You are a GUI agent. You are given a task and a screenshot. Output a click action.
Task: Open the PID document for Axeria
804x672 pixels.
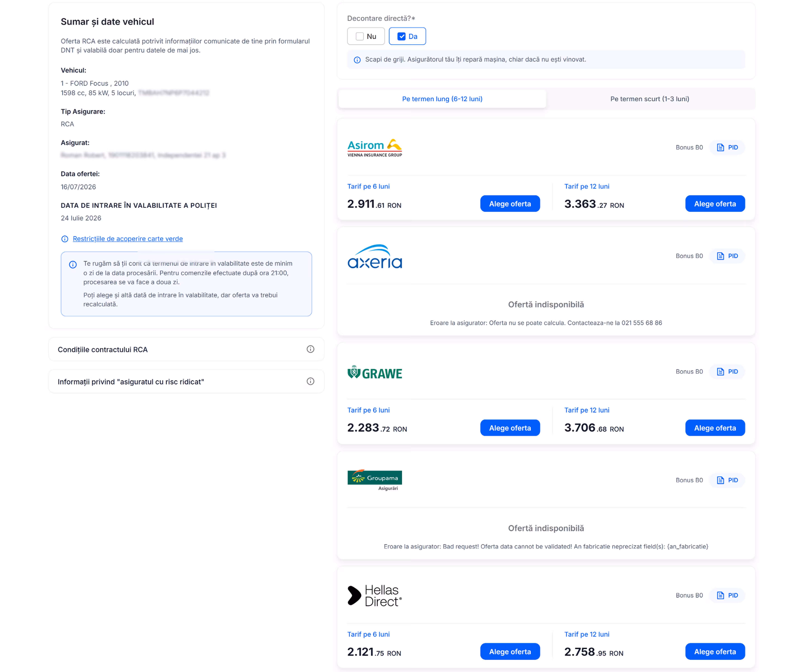[727, 256]
